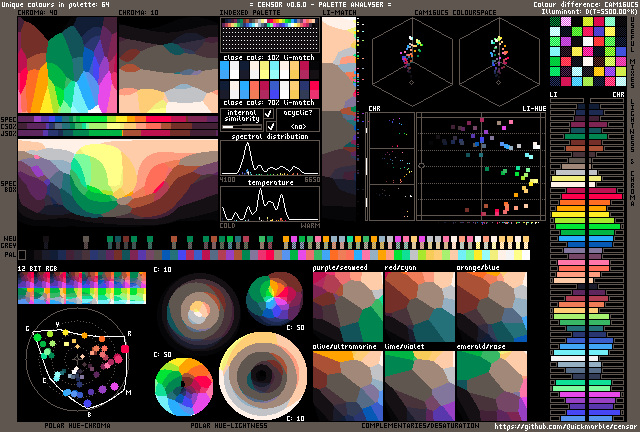Click the purple/seaweed complementary tile
Viewport: 640px width, 432px height.
(348, 307)
